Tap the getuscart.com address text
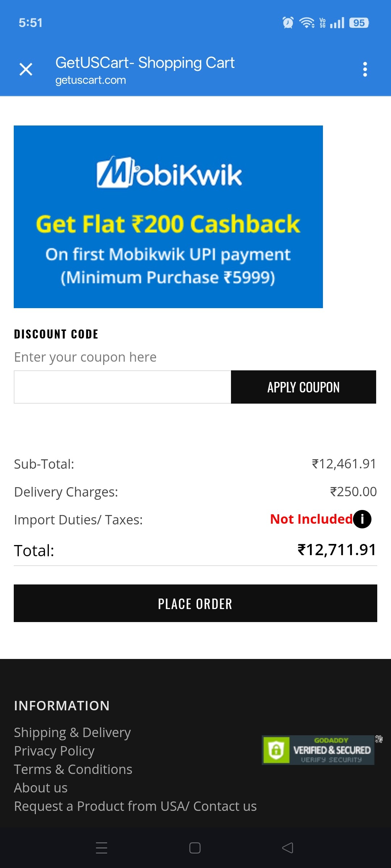 point(91,80)
